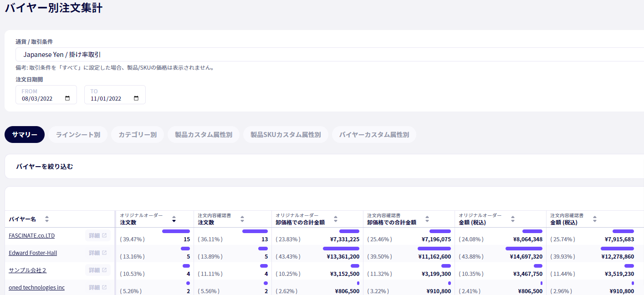Viewport: 644px width, 295px height.
Task: Click the バイヤー別注文集計 page heading
Action: pos(54,8)
